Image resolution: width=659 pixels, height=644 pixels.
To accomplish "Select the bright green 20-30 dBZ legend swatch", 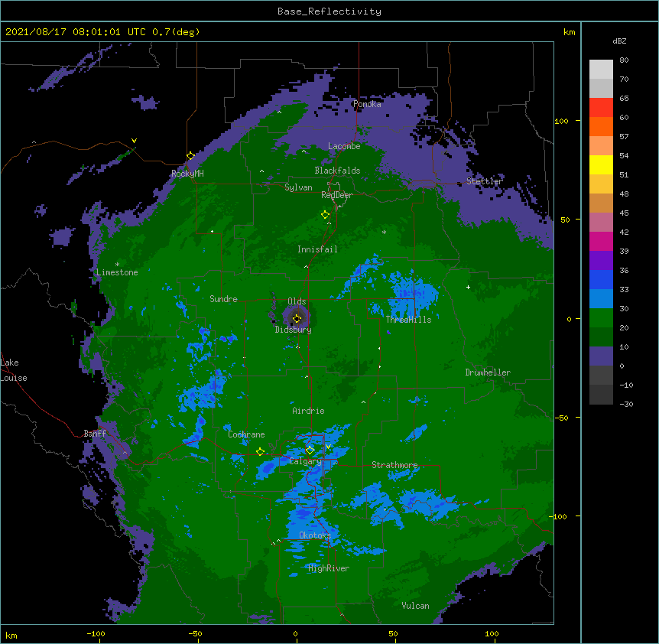I will [601, 318].
